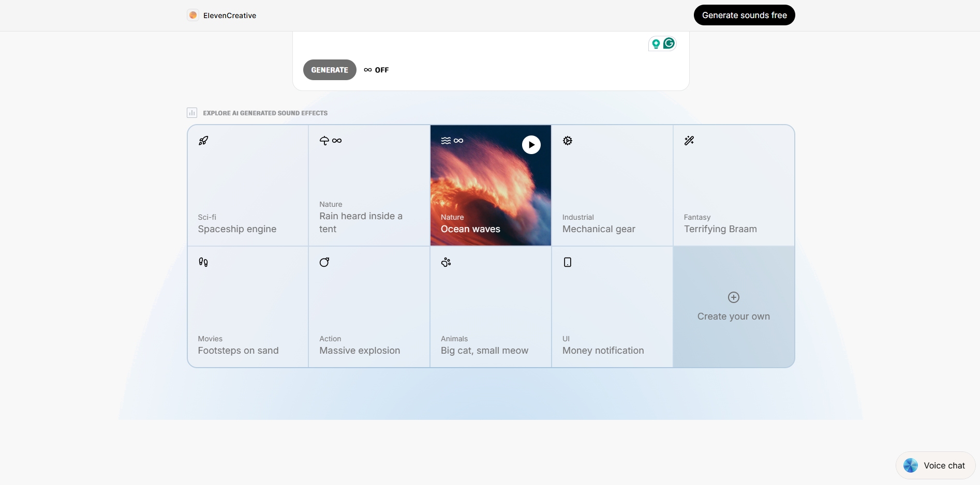
Task: Click the plus circle icon above Create your own
Action: pyautogui.click(x=734, y=297)
